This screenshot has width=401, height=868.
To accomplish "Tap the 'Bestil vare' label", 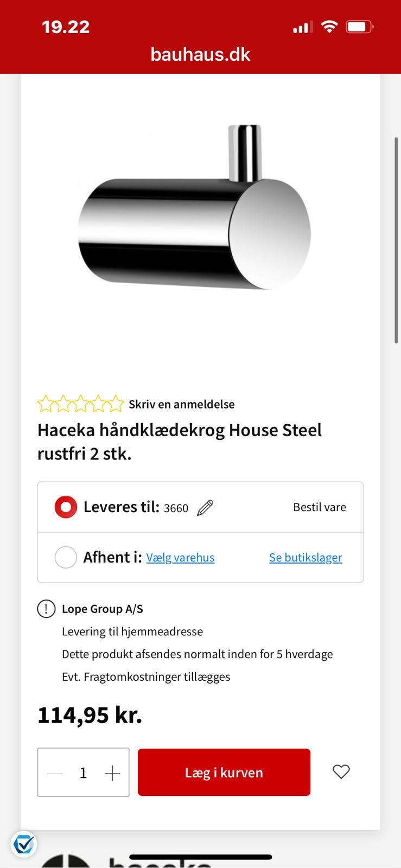I will [x=319, y=507].
